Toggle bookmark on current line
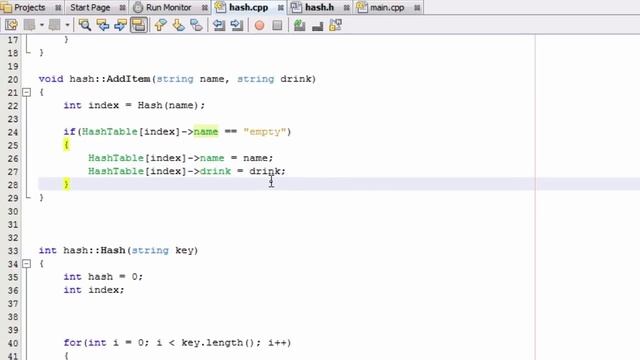This screenshot has width=640, height=360. pos(196,25)
